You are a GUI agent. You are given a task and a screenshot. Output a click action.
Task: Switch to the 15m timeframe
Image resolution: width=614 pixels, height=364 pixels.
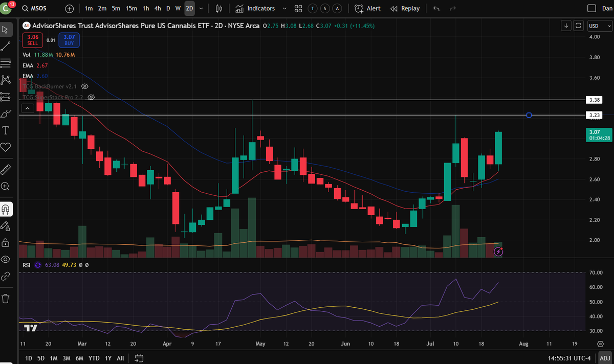coord(131,8)
